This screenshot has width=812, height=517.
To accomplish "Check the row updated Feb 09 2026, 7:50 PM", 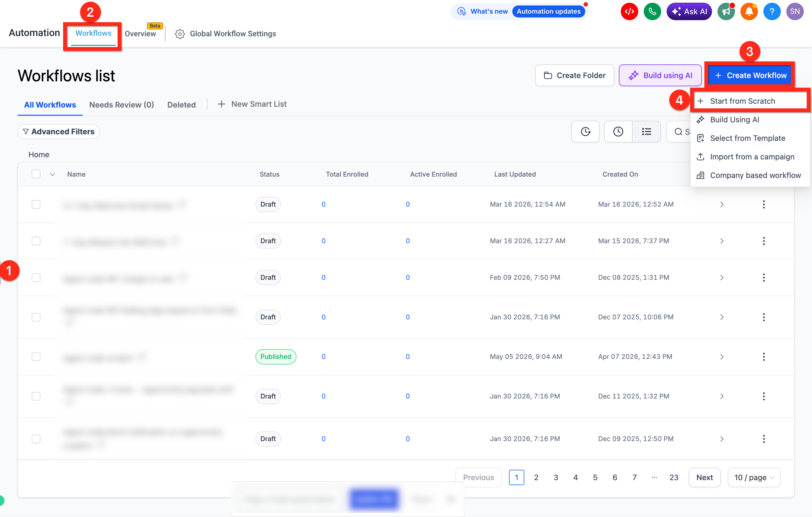I will [36, 278].
